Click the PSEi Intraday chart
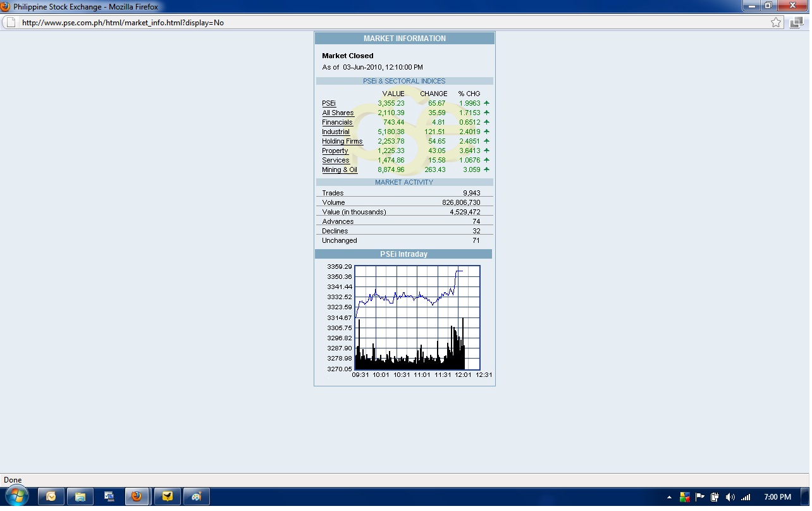This screenshot has width=812, height=511. [417, 317]
